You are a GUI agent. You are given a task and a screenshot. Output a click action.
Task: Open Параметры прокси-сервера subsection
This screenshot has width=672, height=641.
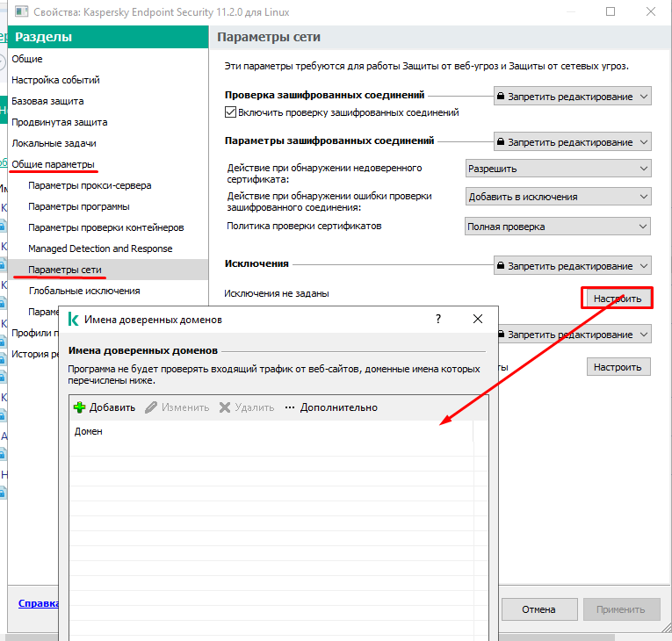90,185
